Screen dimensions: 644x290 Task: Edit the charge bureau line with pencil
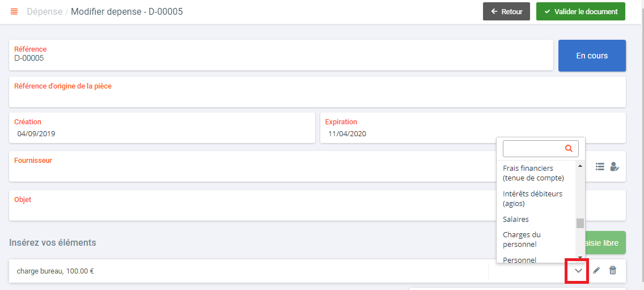[x=597, y=270]
